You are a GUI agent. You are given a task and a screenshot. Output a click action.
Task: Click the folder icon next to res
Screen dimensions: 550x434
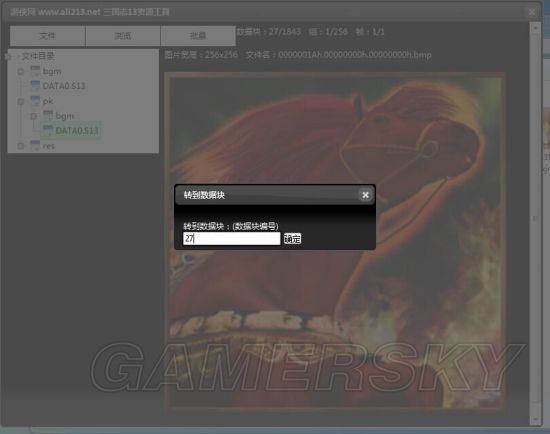click(35, 146)
